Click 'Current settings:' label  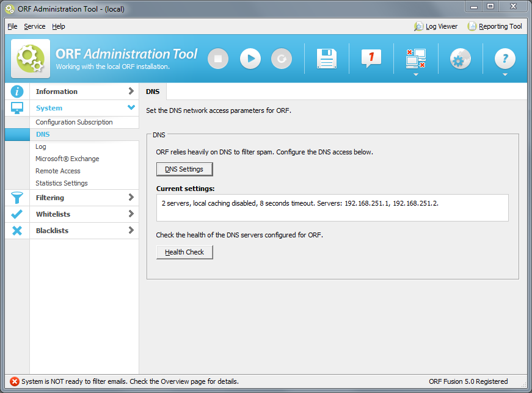[x=185, y=189]
